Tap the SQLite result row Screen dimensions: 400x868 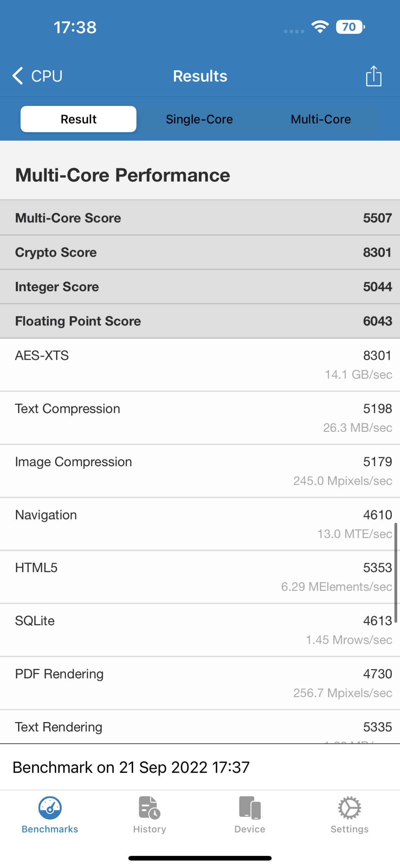coord(200,630)
